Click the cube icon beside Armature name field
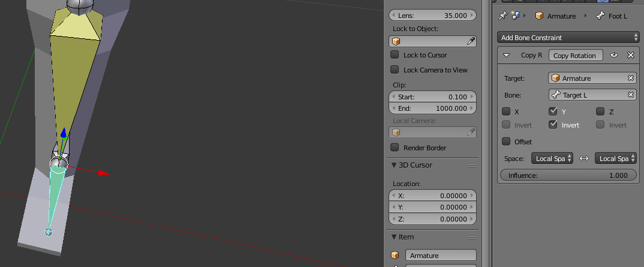Viewport: 644px width, 267px height. click(395, 255)
